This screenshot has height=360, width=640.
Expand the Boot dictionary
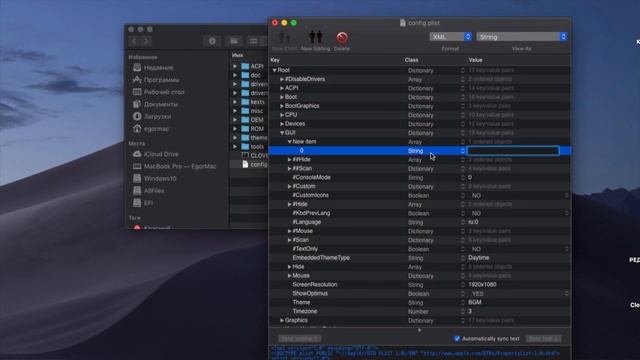(282, 97)
